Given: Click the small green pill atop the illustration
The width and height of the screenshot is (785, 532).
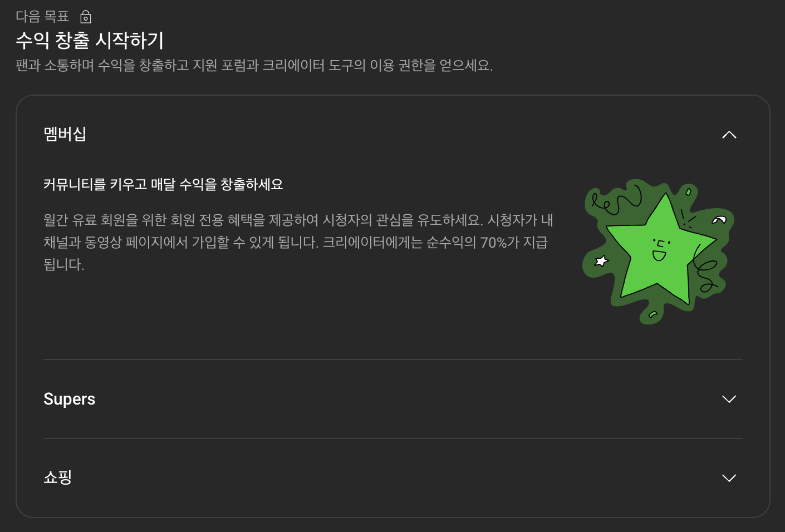Looking at the screenshot, I should (688, 191).
